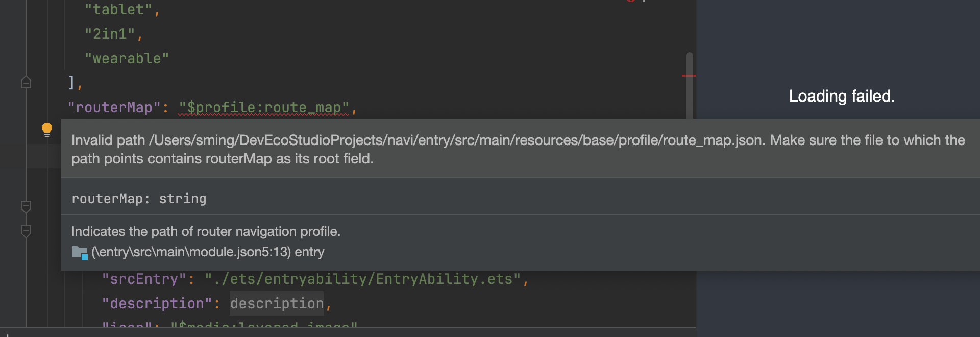Click the red error stripe mark
This screenshot has width=980, height=337.
point(689,76)
